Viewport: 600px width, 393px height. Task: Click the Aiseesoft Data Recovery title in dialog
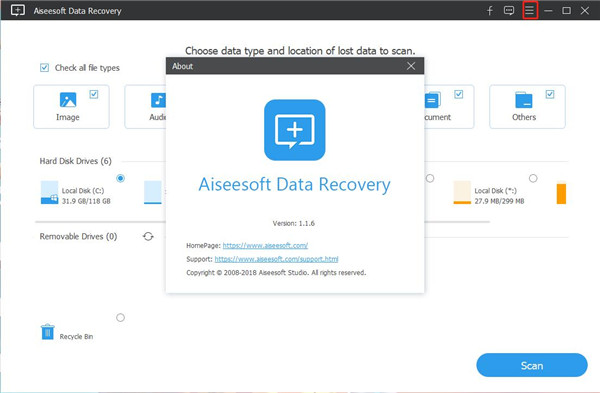click(294, 184)
